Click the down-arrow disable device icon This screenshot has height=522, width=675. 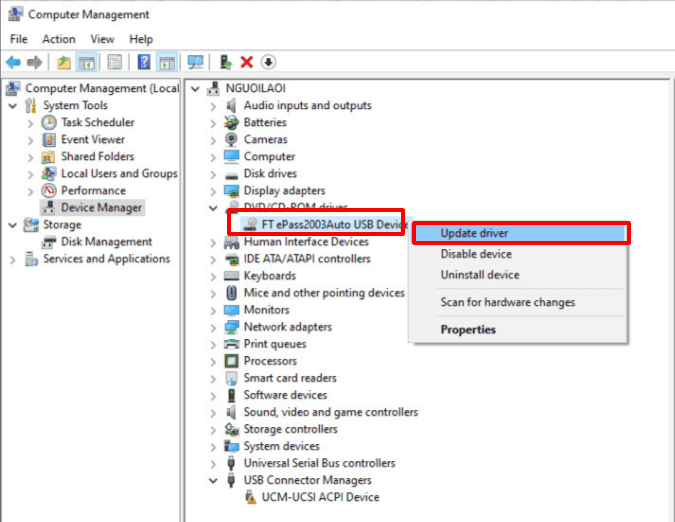(268, 62)
